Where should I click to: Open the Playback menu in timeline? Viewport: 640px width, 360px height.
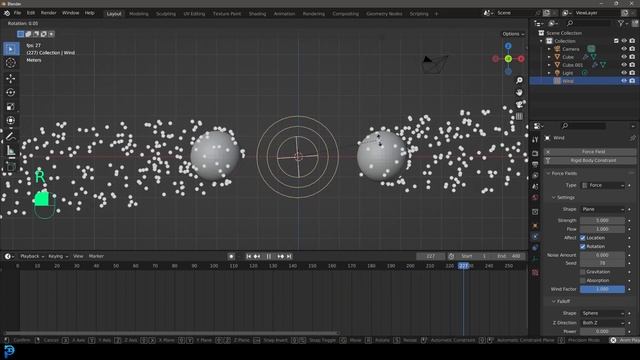click(32, 256)
